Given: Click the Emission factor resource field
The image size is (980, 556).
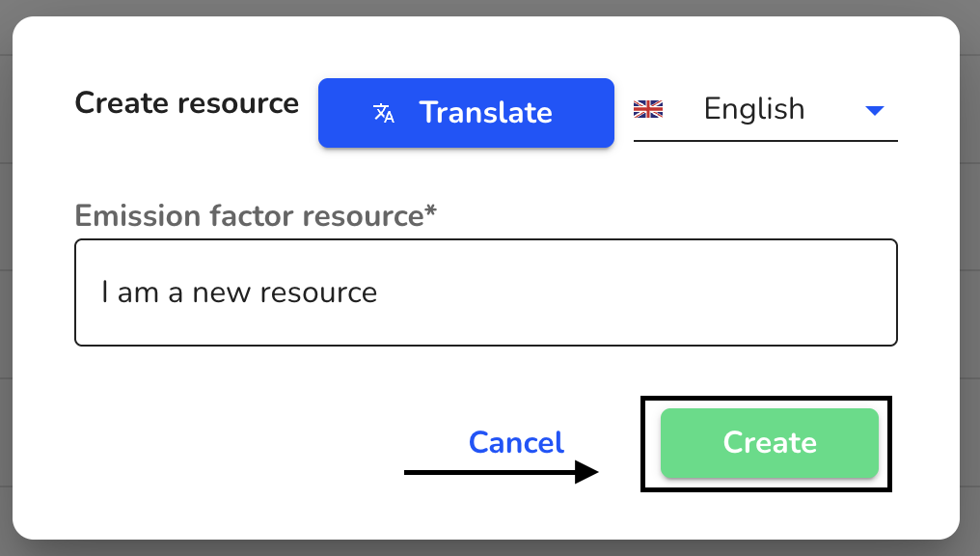Looking at the screenshot, I should pos(485,292).
